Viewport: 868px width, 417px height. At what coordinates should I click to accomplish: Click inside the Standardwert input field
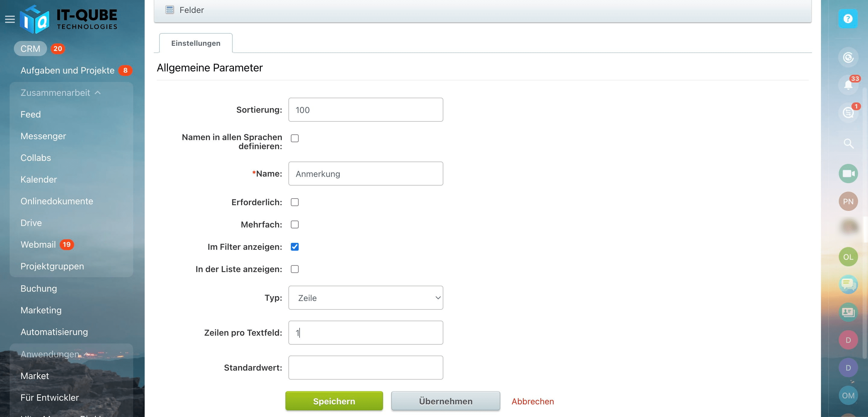point(366,368)
